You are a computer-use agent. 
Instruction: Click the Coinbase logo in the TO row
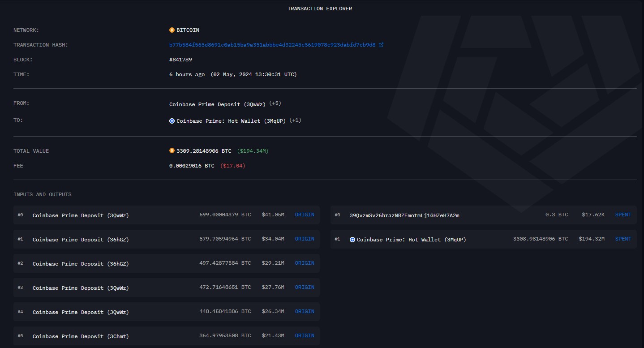click(x=172, y=121)
